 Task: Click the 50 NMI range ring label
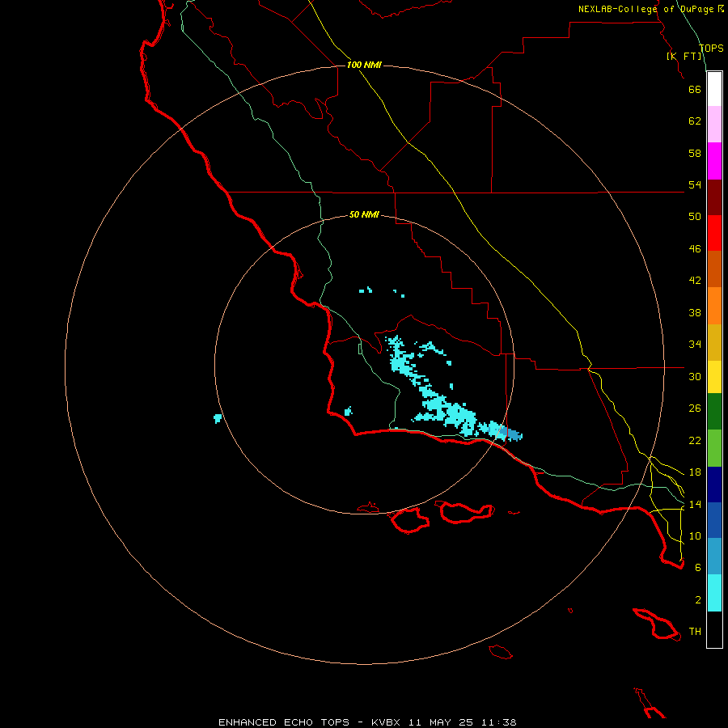click(364, 214)
